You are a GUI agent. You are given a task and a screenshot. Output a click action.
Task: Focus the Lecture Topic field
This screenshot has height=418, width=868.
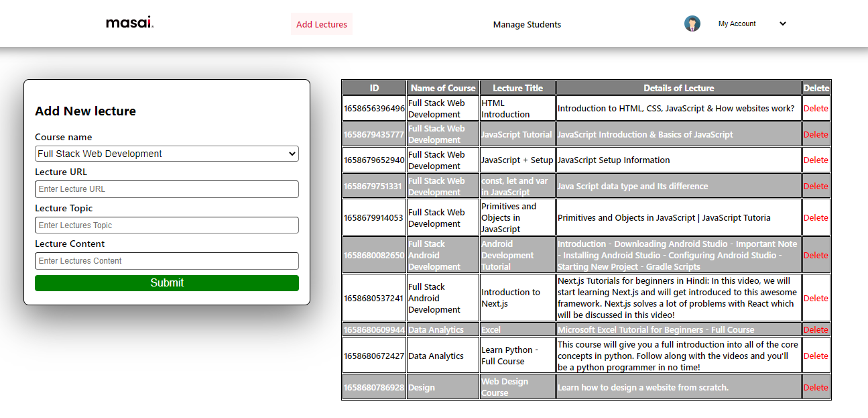[x=167, y=225]
